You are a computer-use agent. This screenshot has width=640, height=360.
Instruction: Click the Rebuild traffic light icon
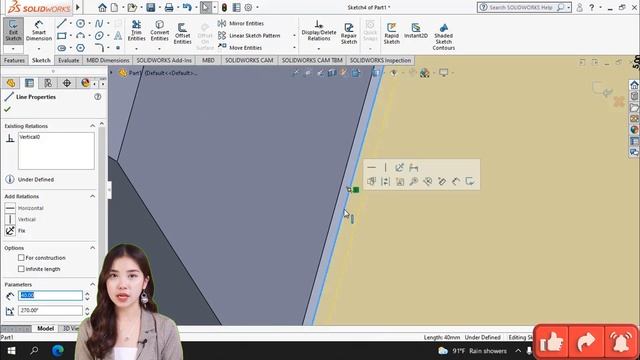point(224,7)
